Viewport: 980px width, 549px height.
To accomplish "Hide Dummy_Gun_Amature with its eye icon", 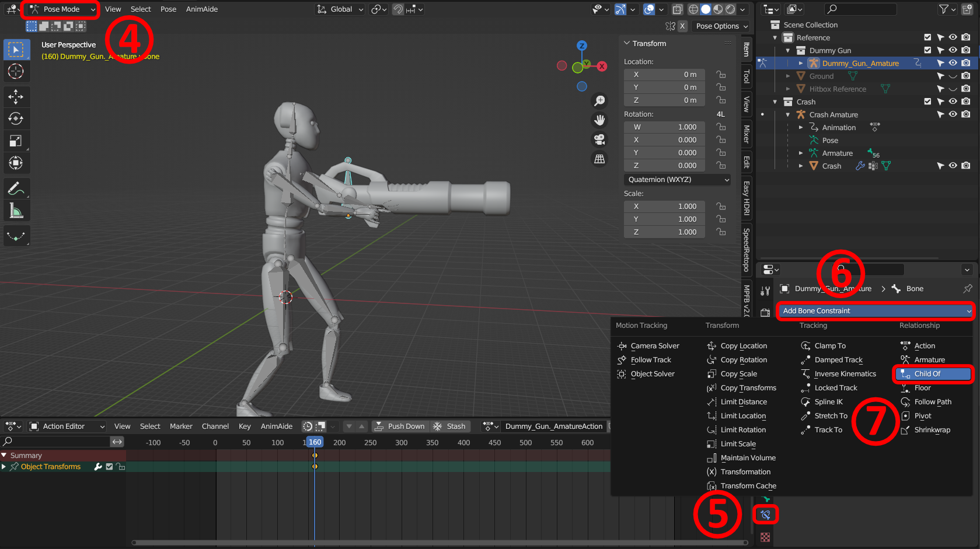I will 953,63.
